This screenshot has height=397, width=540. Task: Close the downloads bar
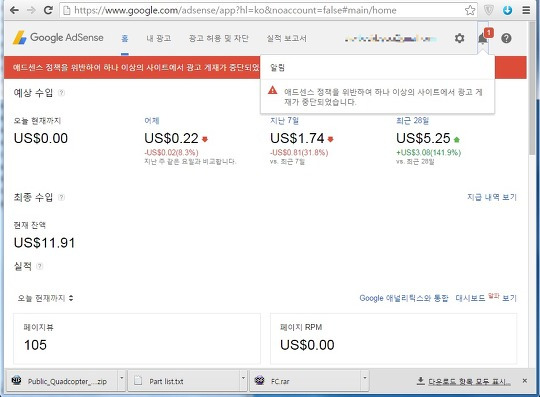[x=525, y=380]
